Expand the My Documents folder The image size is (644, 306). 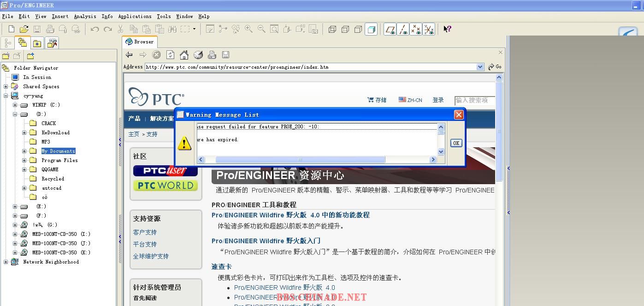(24, 151)
